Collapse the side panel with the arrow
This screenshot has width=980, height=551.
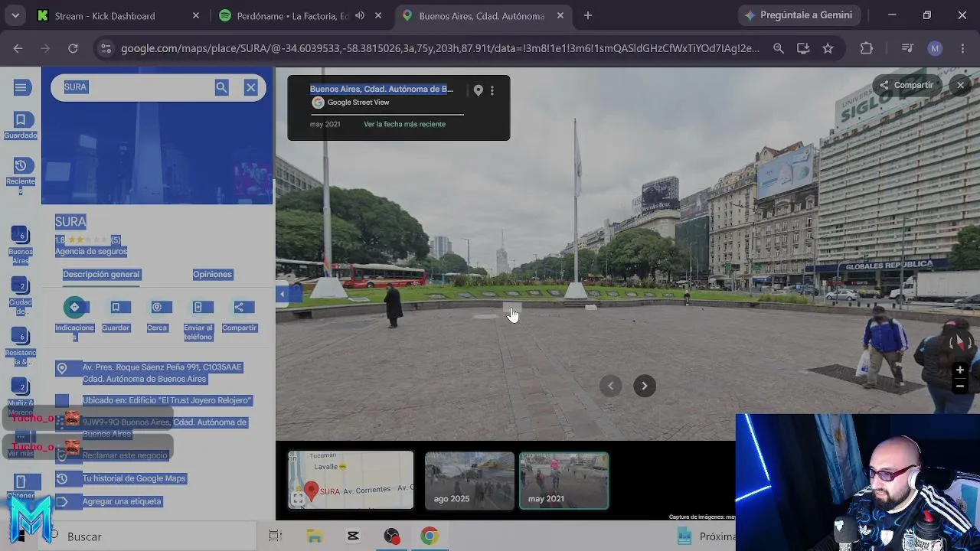[282, 294]
